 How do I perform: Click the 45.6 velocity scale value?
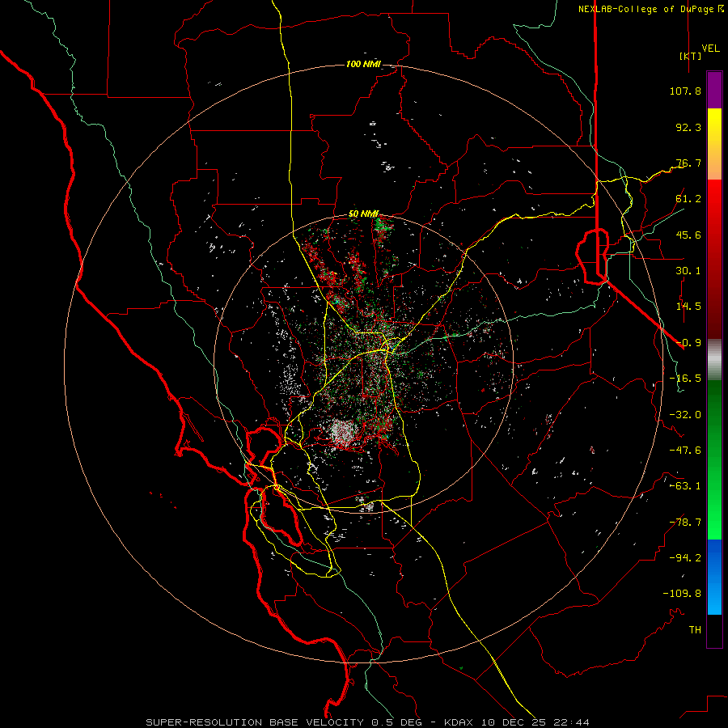(688, 235)
